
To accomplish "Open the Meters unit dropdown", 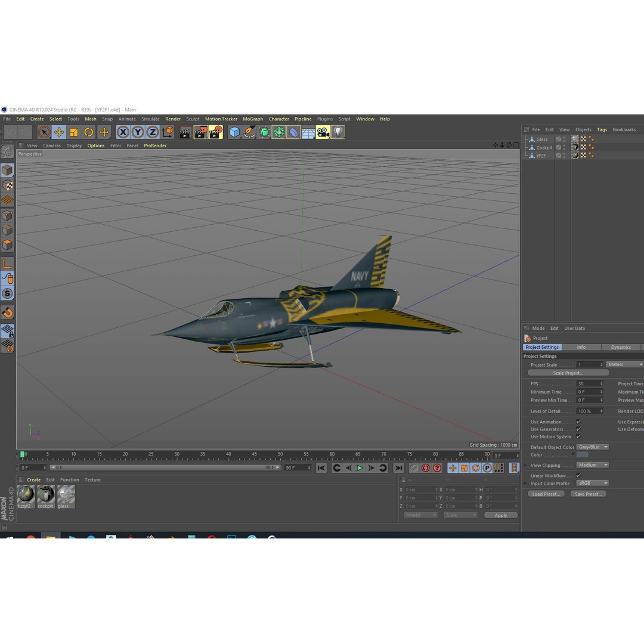I will 624,365.
